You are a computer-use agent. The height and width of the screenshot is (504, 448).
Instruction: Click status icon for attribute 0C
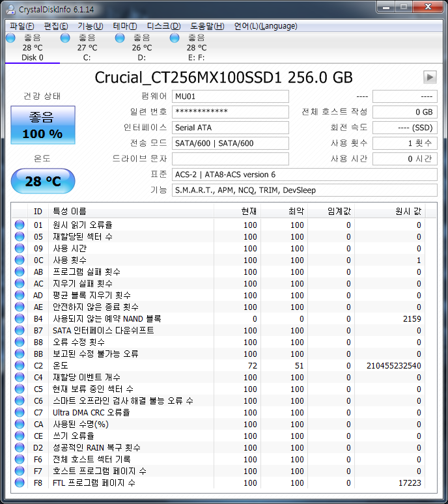click(20, 260)
